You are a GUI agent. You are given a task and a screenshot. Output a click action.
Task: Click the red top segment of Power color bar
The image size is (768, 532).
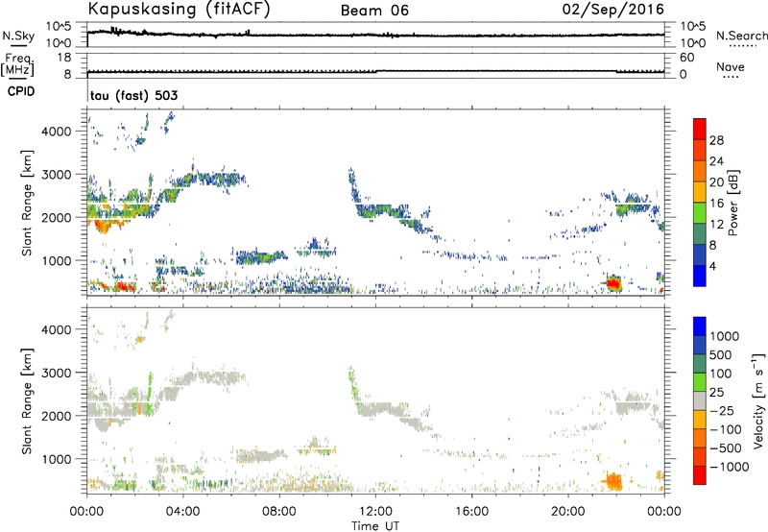pos(700,129)
